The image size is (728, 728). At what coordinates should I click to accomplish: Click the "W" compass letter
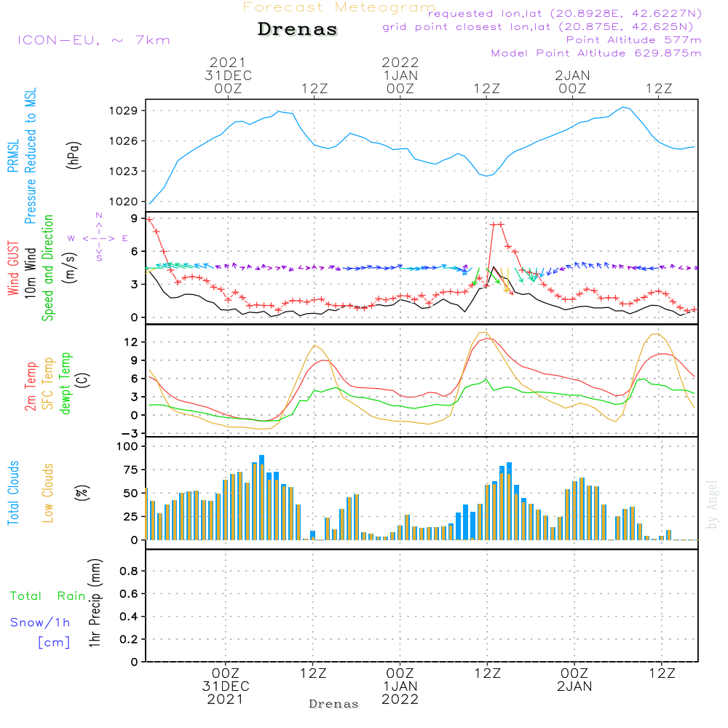click(x=71, y=239)
